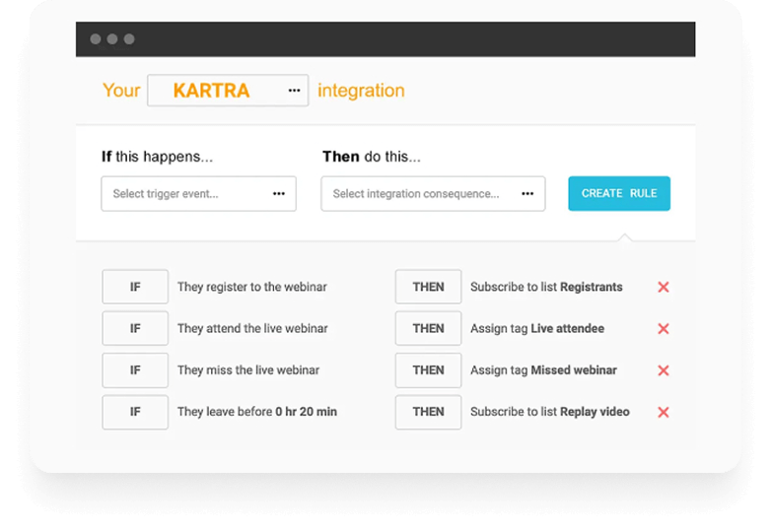Screen dimensions: 772x532
Task: Delete the Missed webinar tag rule
Action: [x=663, y=370]
